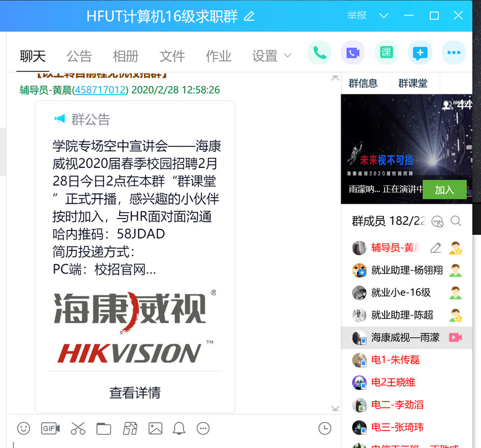The image size is (481, 448).
Task: Click the green 加入 button
Action: 444,190
